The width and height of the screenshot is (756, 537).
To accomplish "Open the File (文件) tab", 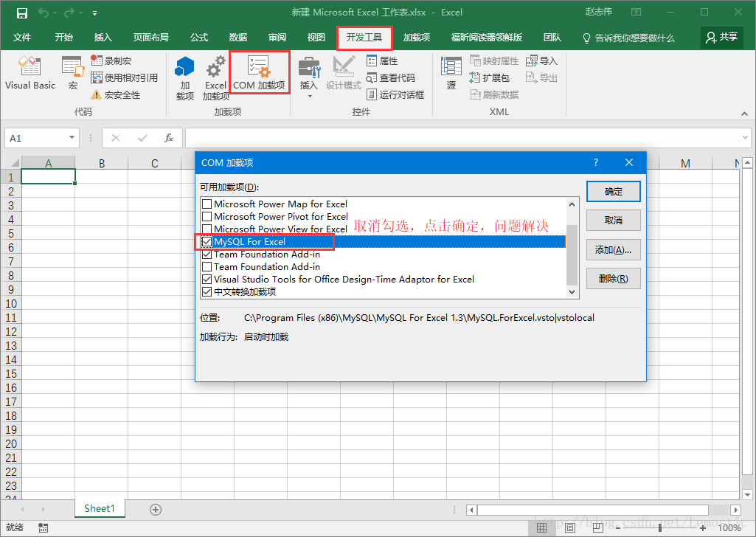I will click(22, 38).
